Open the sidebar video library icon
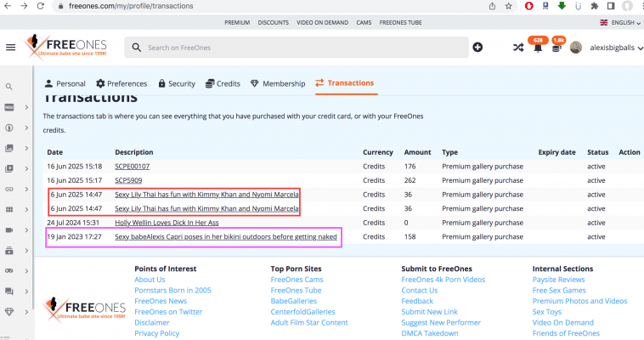Screen dimensions: 644x340 (x=9, y=168)
